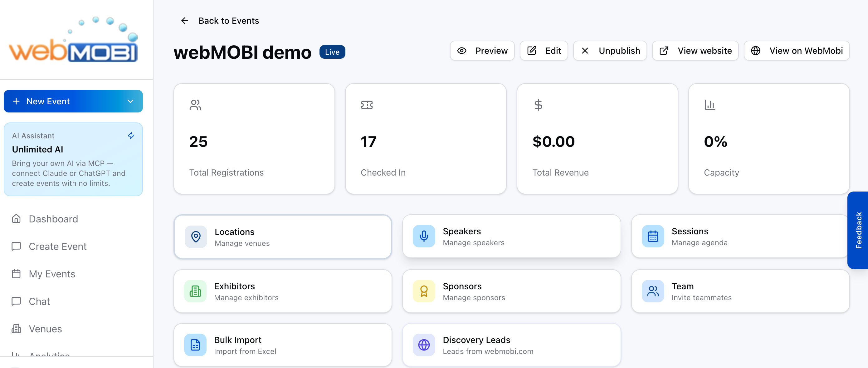
Task: Click the webMOBI logo
Action: [x=73, y=39]
